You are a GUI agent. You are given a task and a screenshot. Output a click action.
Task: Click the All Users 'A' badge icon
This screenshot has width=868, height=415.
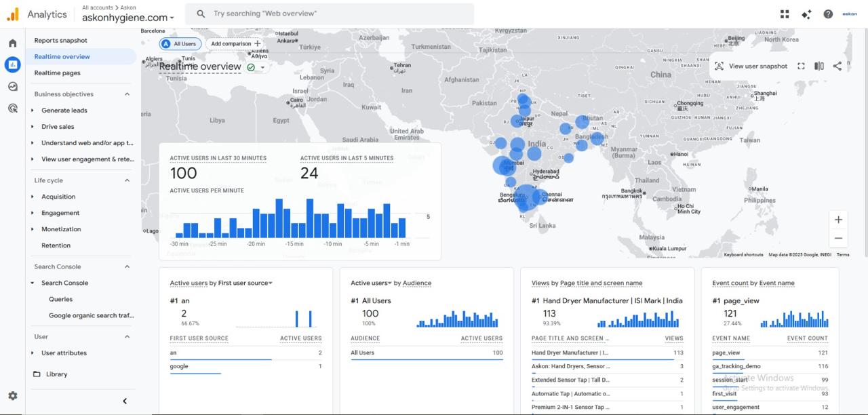[165, 43]
